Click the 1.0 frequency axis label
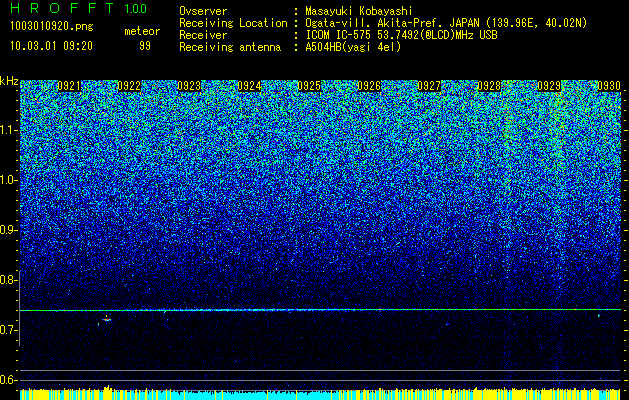The image size is (629, 400). click(x=9, y=180)
